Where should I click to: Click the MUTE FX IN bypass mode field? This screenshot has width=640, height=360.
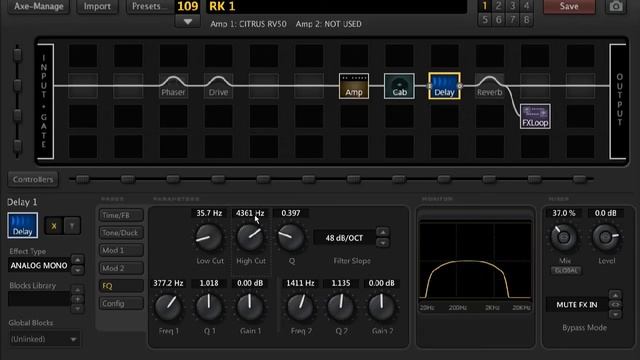(576, 305)
